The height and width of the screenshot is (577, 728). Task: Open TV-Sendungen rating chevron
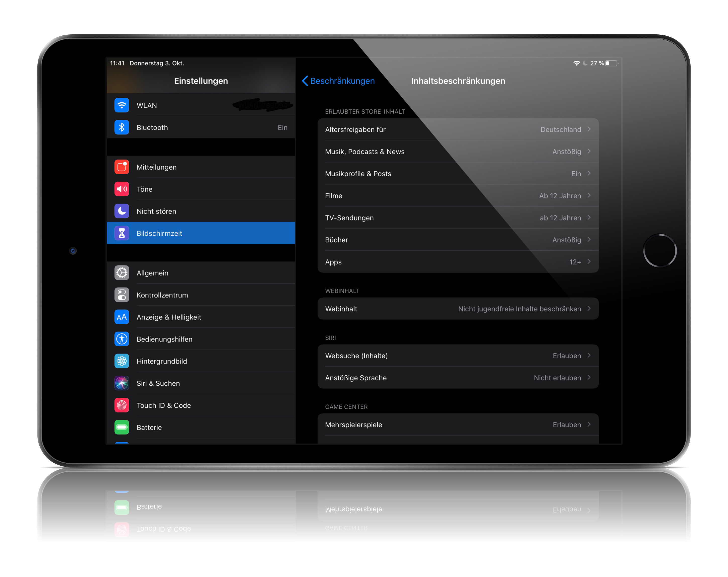click(589, 218)
